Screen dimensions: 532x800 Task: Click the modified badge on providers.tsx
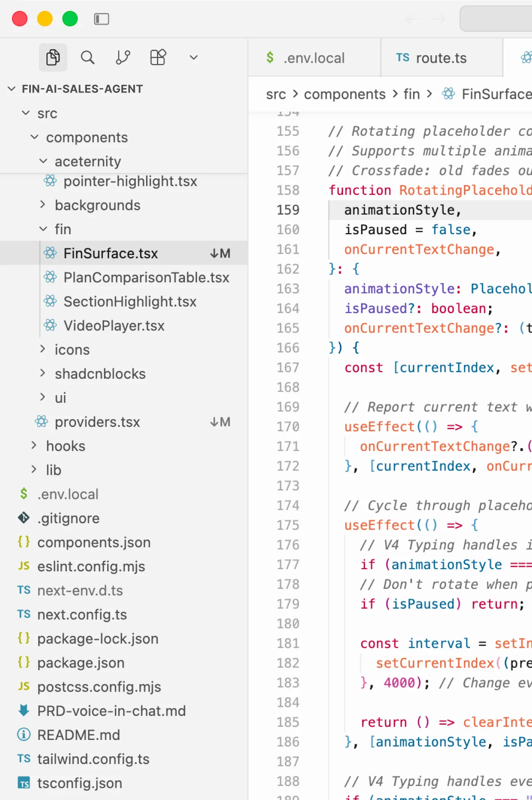click(x=220, y=422)
